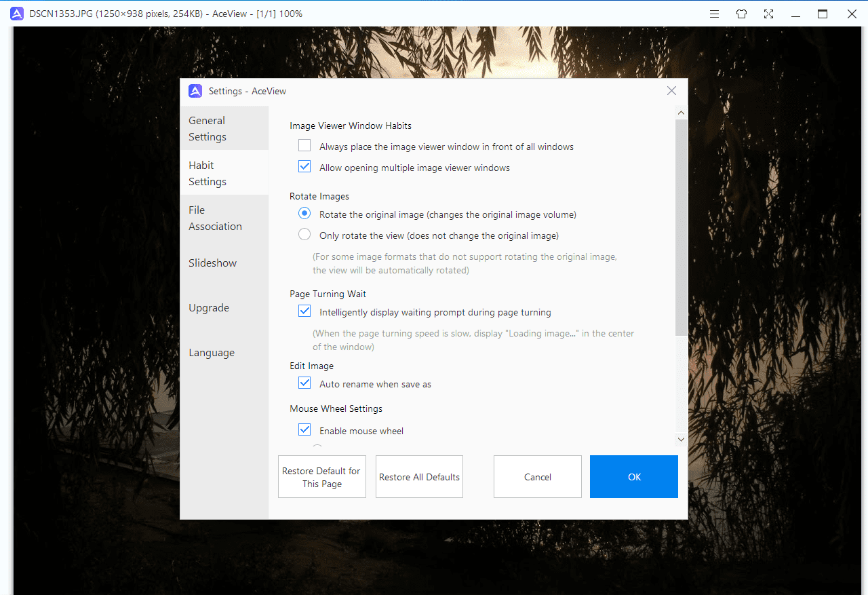Confirm settings with the OK button
The height and width of the screenshot is (595, 868).
pos(634,477)
